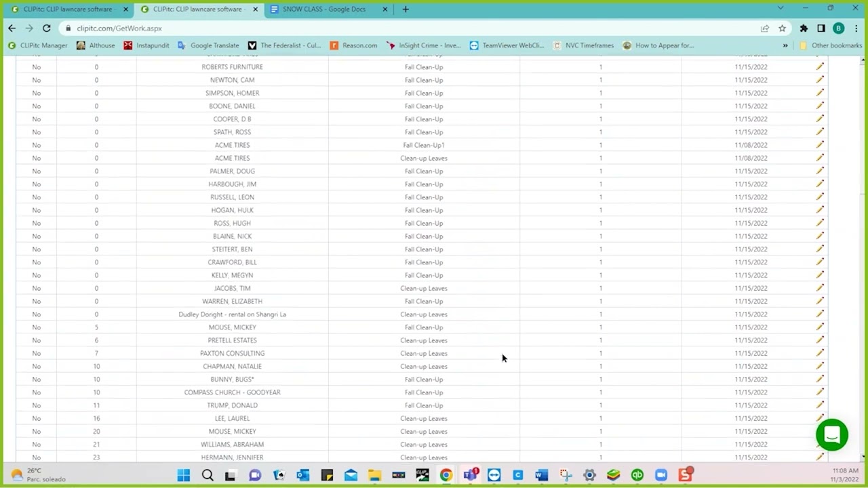Open Windows taskbar search

(208, 475)
